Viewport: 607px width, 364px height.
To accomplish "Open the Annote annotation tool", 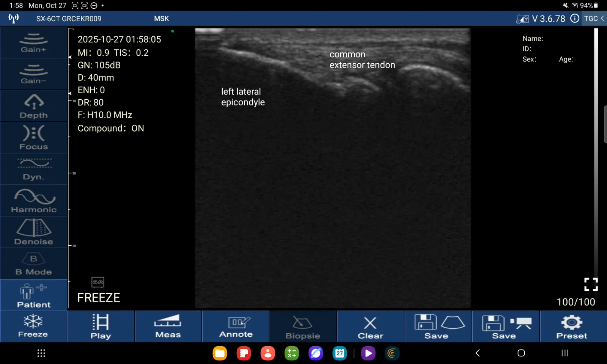I will (x=236, y=326).
